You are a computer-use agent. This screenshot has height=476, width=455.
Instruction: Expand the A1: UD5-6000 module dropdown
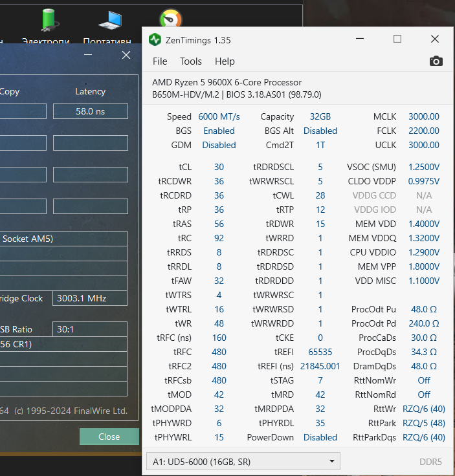point(243,461)
